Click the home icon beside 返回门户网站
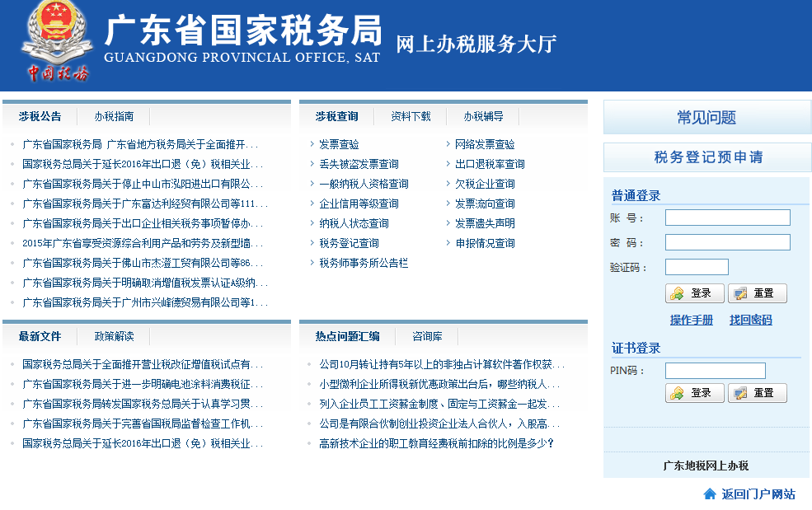This screenshot has width=812, height=510. tap(710, 494)
